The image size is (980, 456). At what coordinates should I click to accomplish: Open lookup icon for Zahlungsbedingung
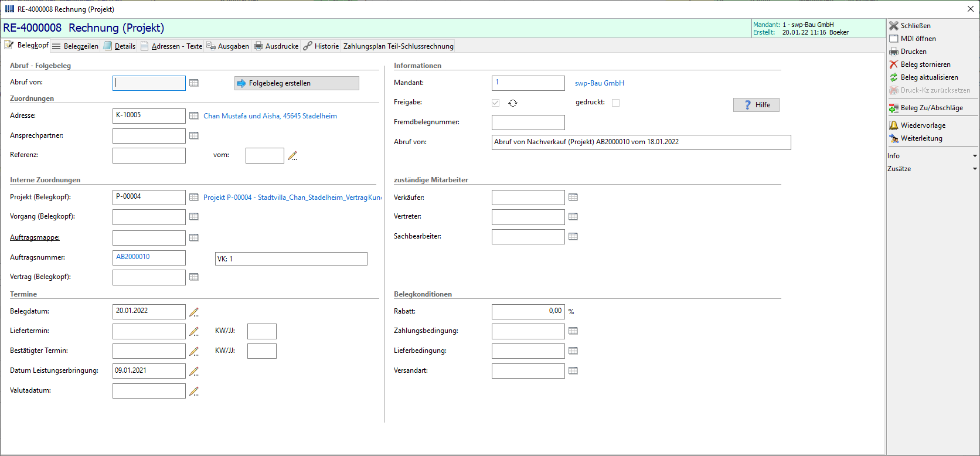tap(573, 331)
